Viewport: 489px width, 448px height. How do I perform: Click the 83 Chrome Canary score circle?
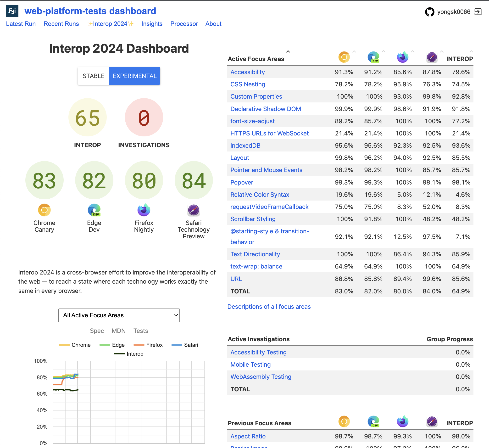(44, 180)
